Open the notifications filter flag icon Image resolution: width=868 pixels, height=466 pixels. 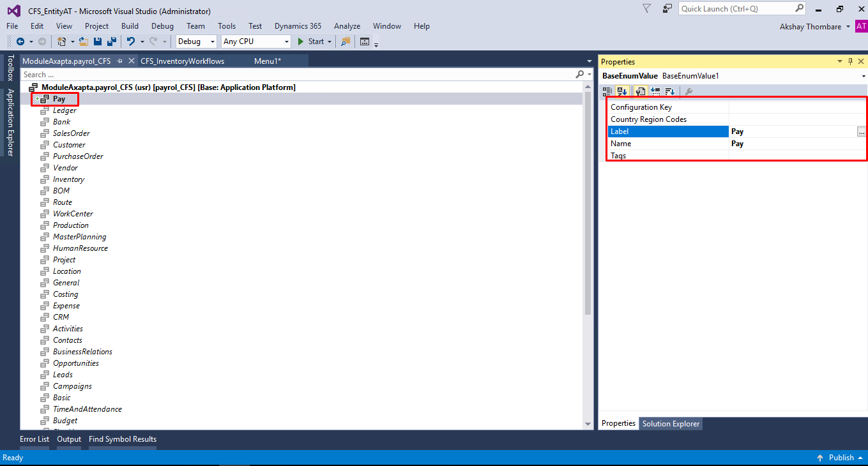647,8
